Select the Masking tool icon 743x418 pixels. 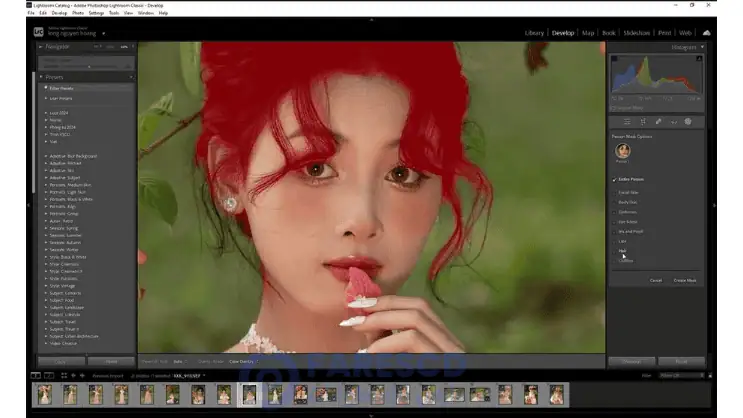[x=688, y=122]
